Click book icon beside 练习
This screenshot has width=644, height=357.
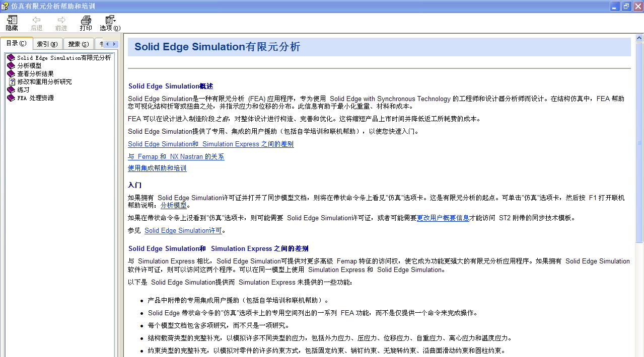click(x=11, y=90)
